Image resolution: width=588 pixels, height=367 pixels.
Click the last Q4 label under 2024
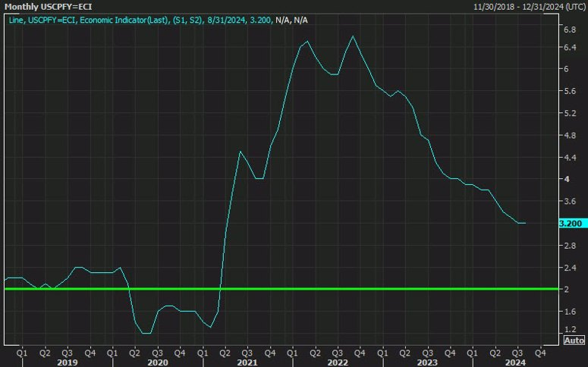click(540, 353)
